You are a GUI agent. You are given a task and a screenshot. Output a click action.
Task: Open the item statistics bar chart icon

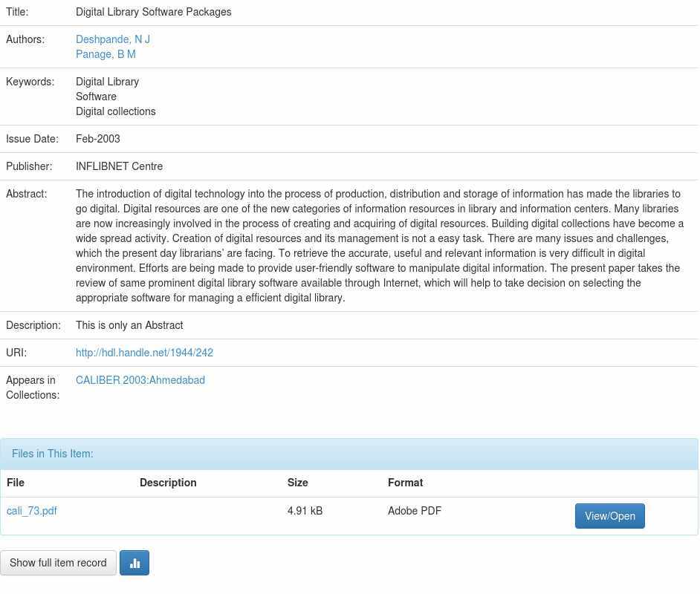[135, 563]
